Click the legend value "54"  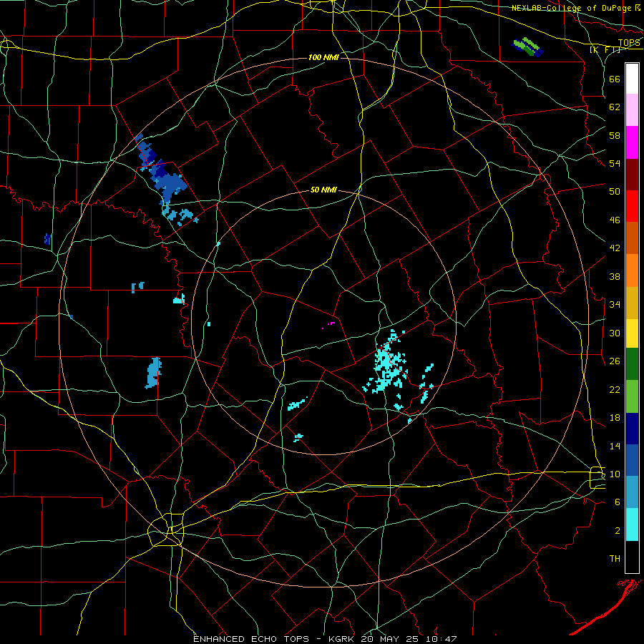615,163
